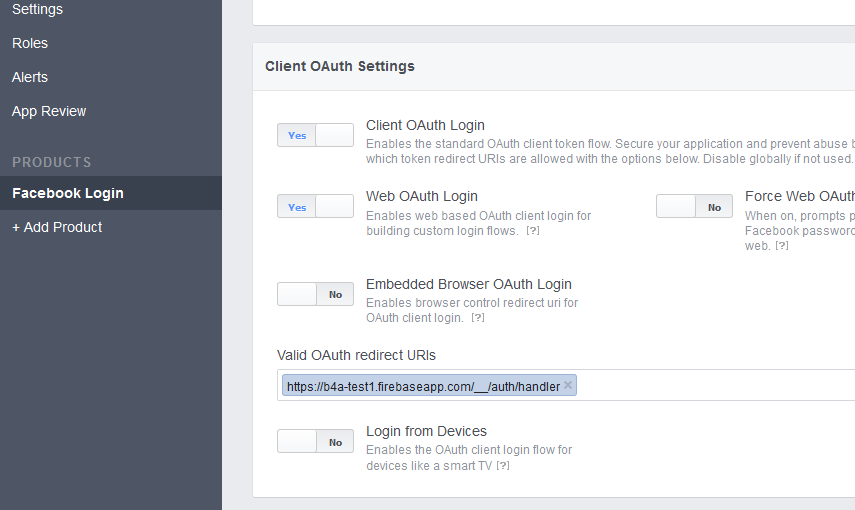The image size is (855, 510).
Task: Select Facebook Login product in sidebar
Action: point(68,193)
